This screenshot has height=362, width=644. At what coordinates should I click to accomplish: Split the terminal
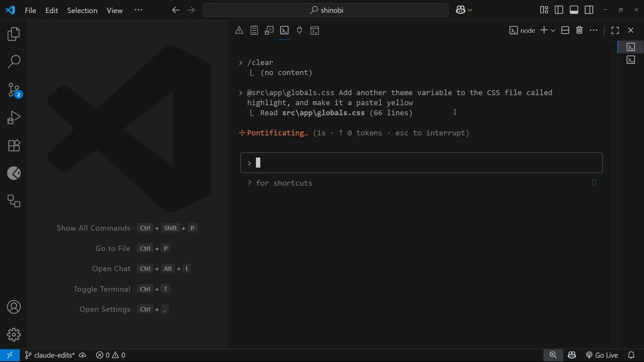(565, 30)
